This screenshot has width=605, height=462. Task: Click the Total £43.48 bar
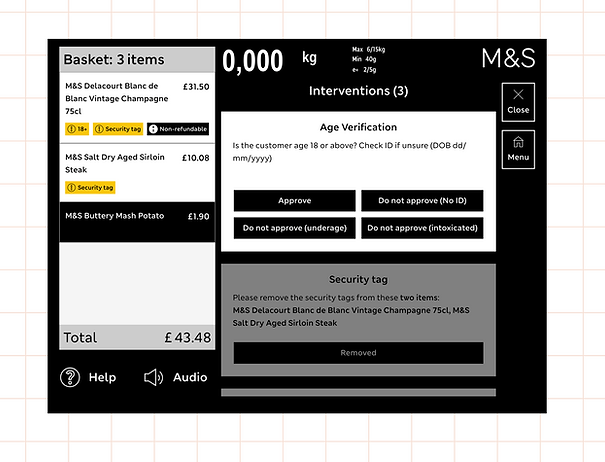click(137, 337)
